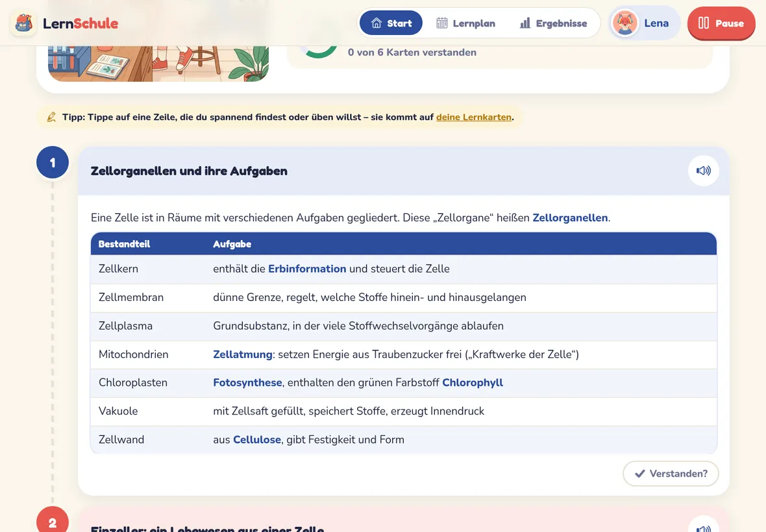The height and width of the screenshot is (532, 766).
Task: Click the highlighted term Zellatmung
Action: click(242, 355)
